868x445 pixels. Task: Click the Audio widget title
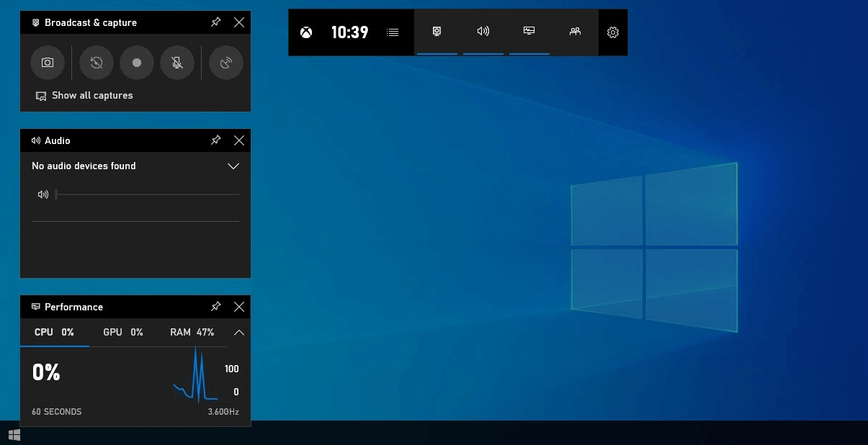58,140
